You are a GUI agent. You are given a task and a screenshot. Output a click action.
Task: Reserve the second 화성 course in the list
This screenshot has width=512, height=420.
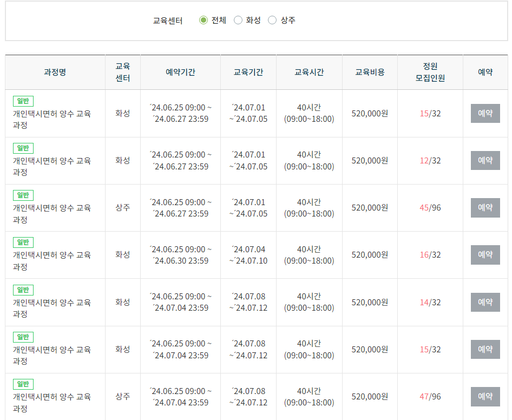tap(485, 160)
